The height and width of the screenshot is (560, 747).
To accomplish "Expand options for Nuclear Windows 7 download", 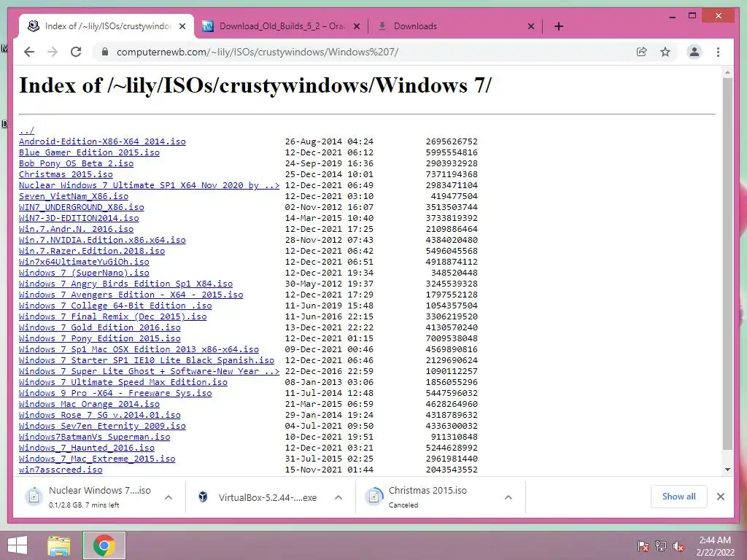I will [169, 497].
